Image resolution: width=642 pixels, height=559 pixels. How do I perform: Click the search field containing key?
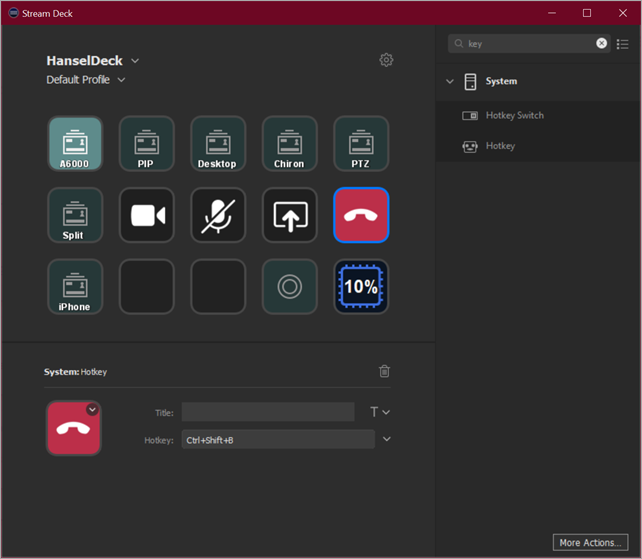tap(529, 43)
